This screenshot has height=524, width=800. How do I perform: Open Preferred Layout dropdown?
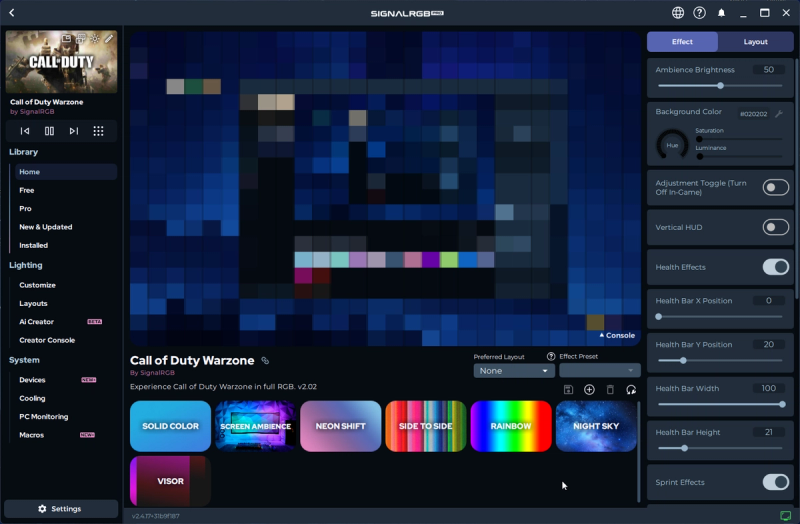click(x=514, y=371)
